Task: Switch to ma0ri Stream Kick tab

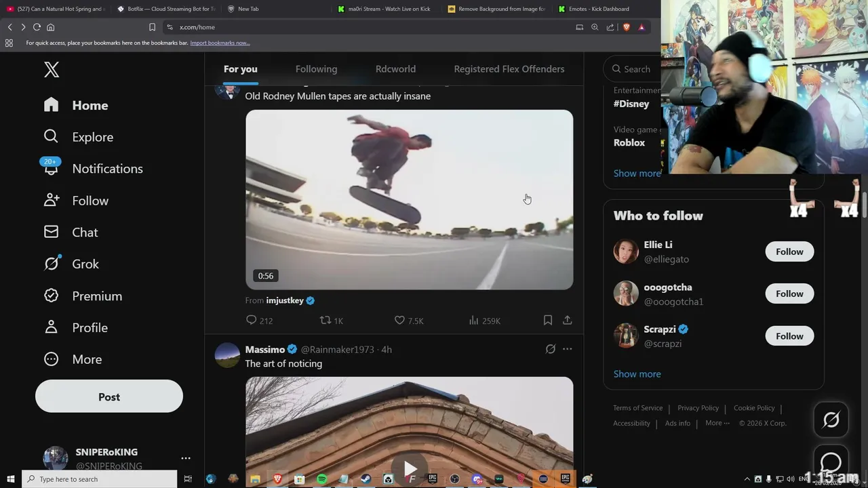Action: click(383, 9)
